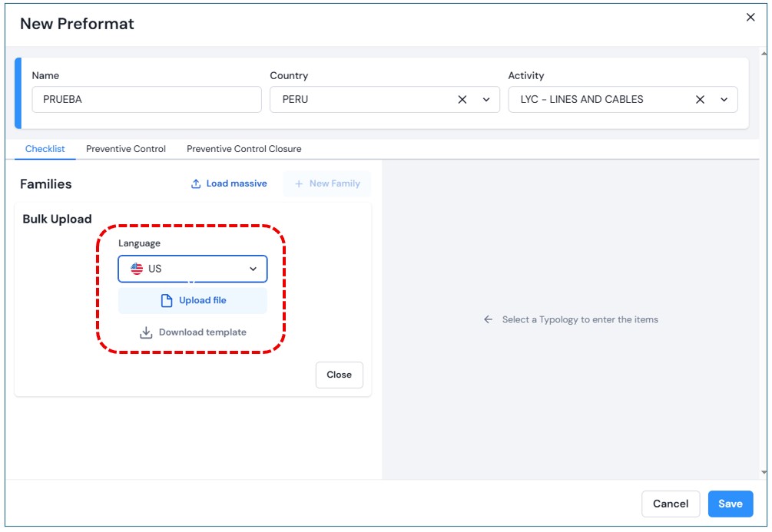
Task: Switch to the Checklist tab
Action: (x=45, y=149)
